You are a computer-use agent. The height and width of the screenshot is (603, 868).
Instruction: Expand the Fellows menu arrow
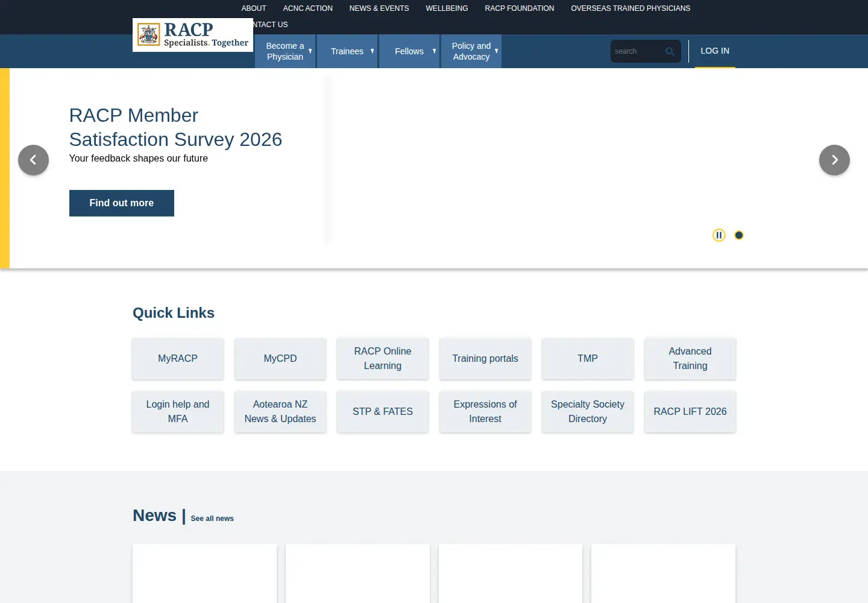pos(435,51)
